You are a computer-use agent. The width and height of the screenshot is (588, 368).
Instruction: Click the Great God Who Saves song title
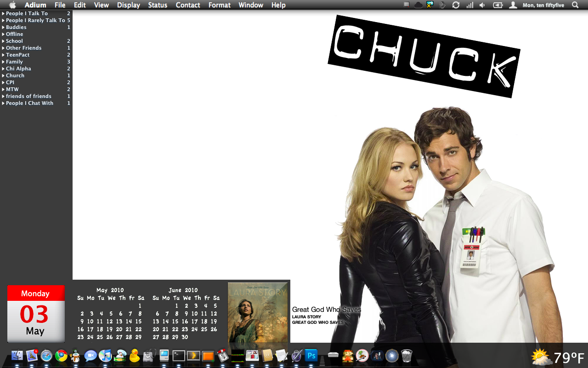(x=327, y=310)
